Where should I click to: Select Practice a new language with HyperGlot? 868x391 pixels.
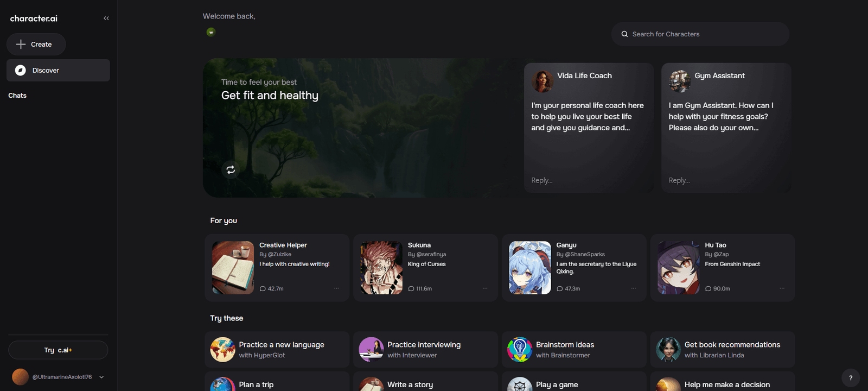[x=277, y=350]
